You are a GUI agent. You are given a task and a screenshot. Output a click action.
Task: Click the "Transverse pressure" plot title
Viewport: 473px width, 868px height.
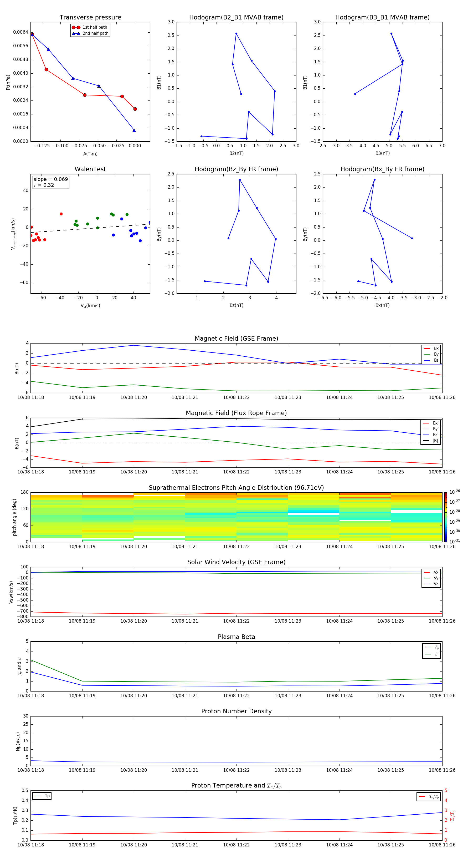(90, 17)
